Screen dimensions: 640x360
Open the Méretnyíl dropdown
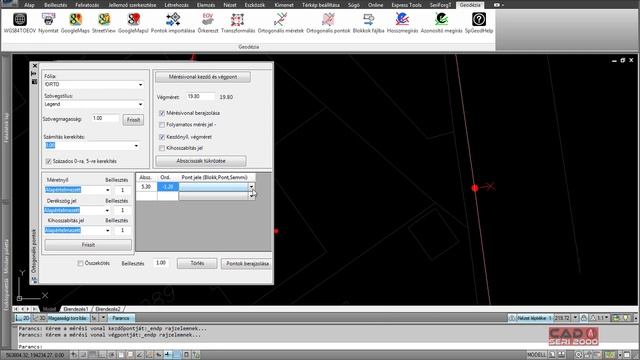pos(108,190)
